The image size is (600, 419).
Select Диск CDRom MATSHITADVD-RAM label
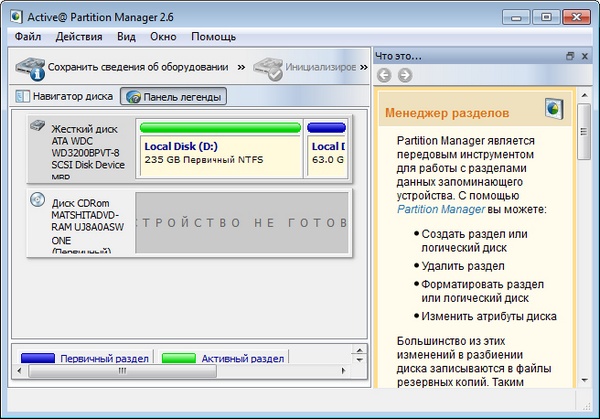tap(88, 226)
